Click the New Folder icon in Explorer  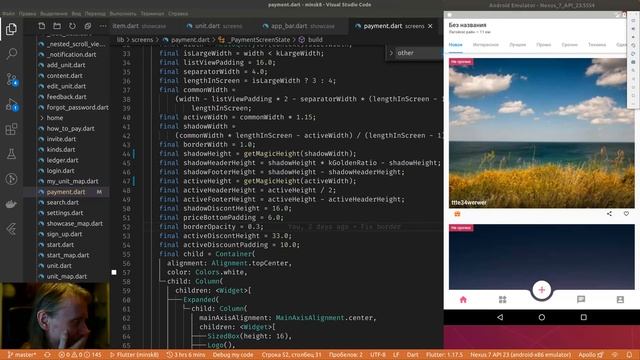tap(57, 26)
